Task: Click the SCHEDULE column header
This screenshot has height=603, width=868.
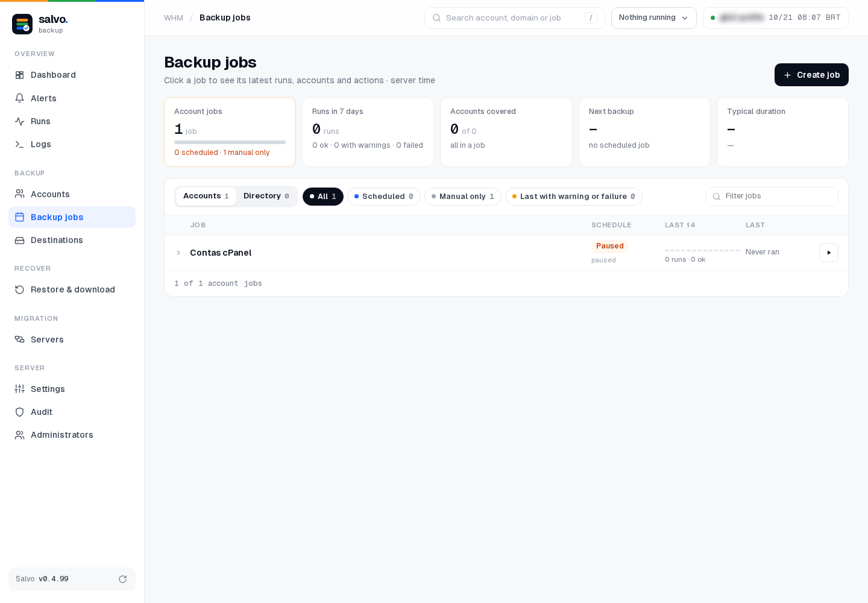Action: tap(611, 225)
